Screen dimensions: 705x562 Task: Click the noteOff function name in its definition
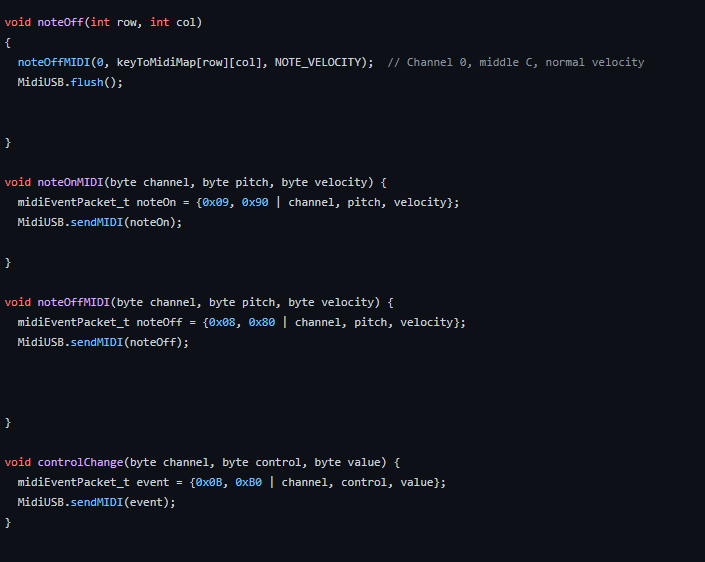point(60,22)
